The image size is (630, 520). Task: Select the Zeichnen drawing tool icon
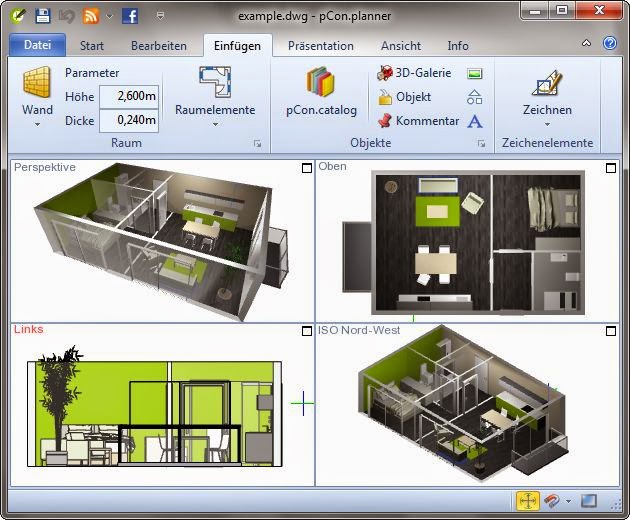pos(547,82)
